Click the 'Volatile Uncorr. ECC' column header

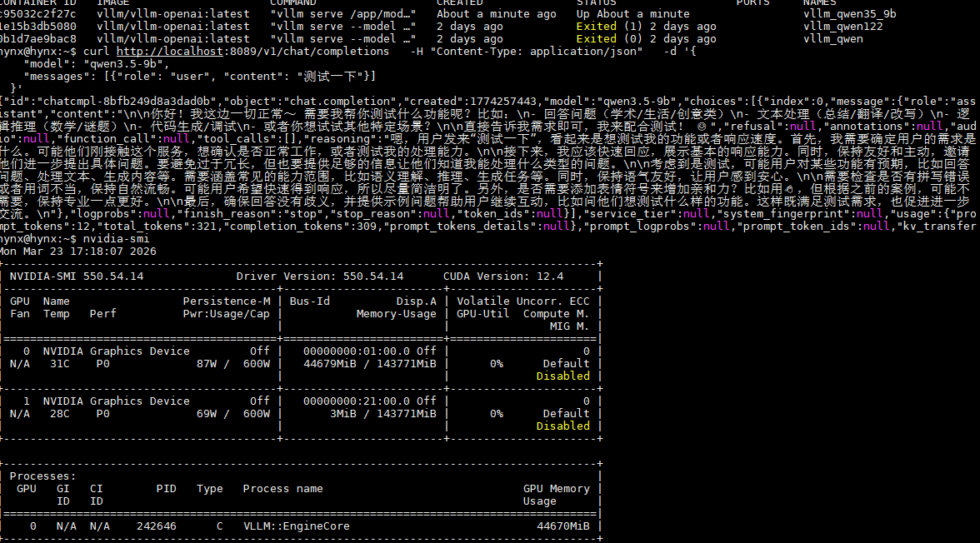click(x=523, y=301)
